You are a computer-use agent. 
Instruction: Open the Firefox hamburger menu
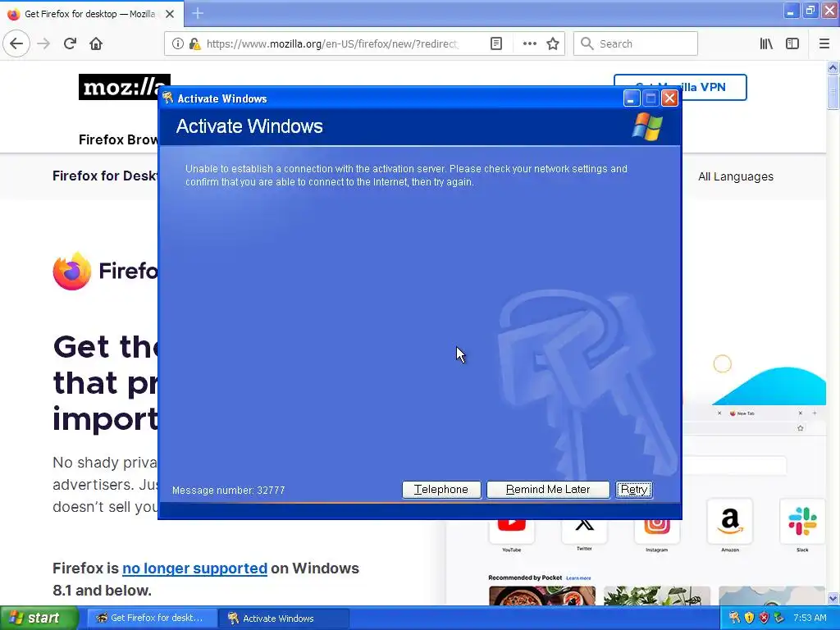point(824,43)
